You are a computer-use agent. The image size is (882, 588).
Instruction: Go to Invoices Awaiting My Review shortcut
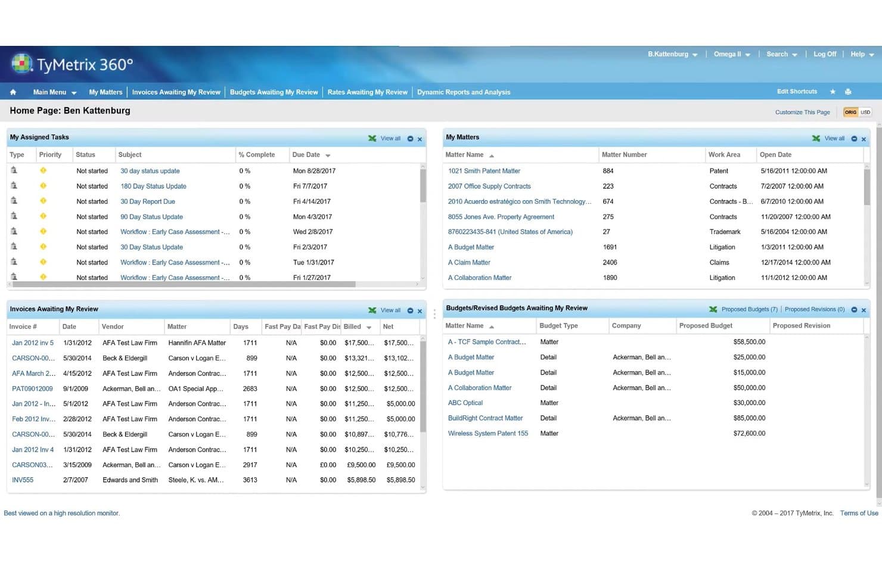(176, 92)
